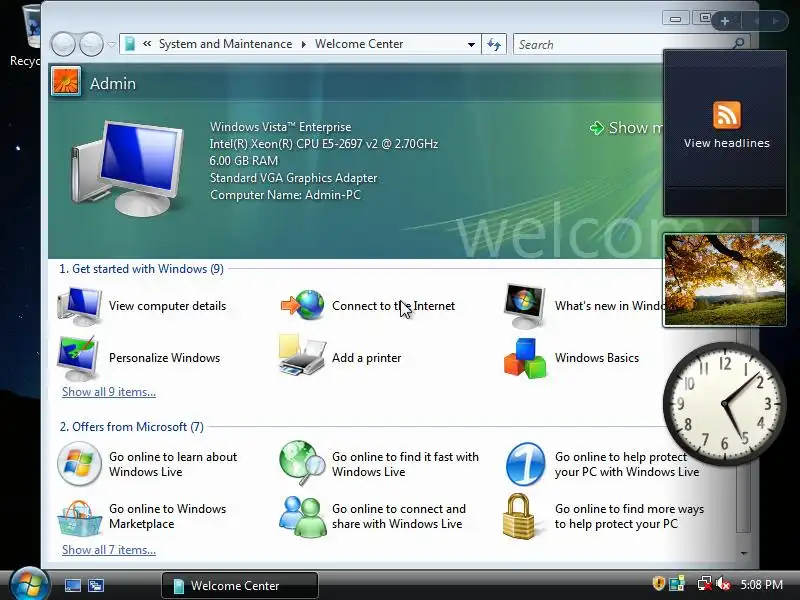Click the search magnifier icon
Screen dimensions: 800x600
pos(738,44)
